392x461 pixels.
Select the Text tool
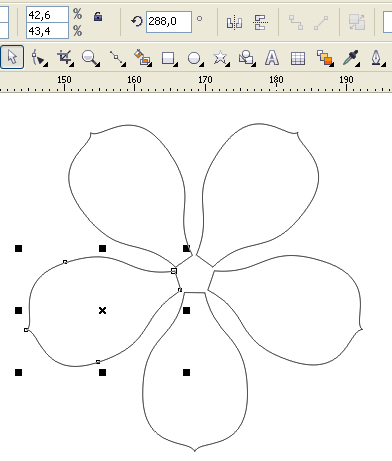(272, 58)
